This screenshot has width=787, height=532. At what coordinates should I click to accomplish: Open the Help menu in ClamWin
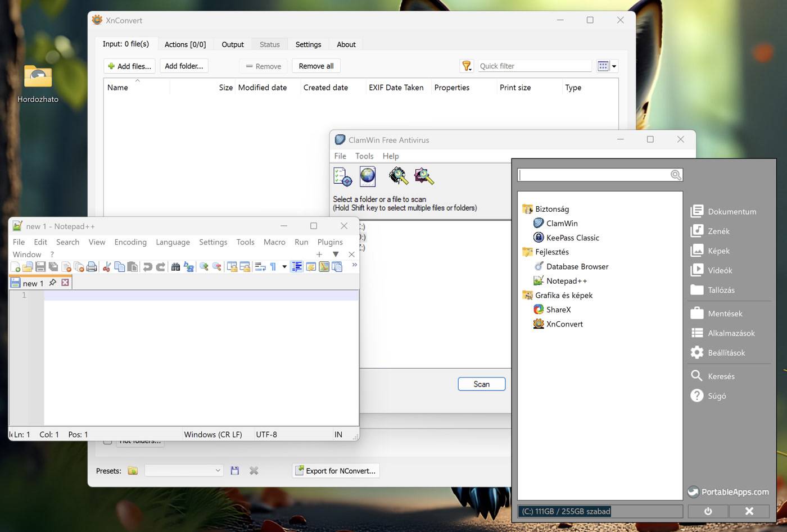pyautogui.click(x=391, y=156)
